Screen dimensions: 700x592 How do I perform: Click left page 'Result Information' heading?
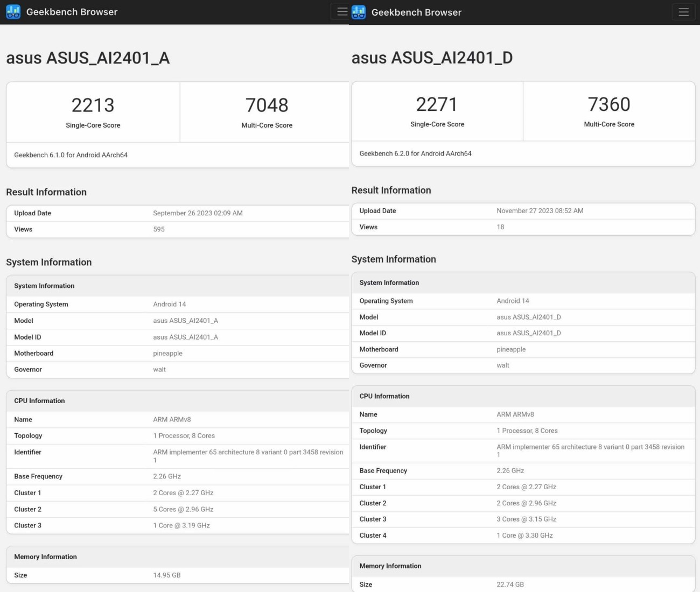point(46,192)
